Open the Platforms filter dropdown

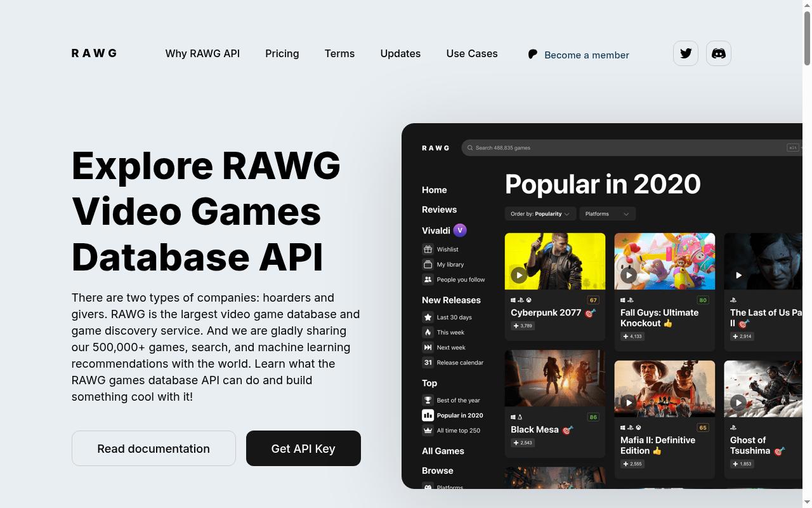click(608, 214)
